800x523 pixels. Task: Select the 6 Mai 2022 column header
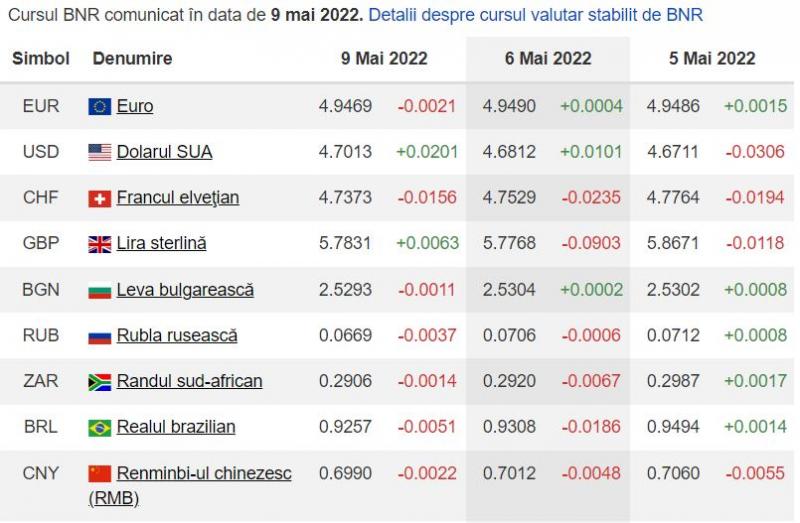point(548,58)
